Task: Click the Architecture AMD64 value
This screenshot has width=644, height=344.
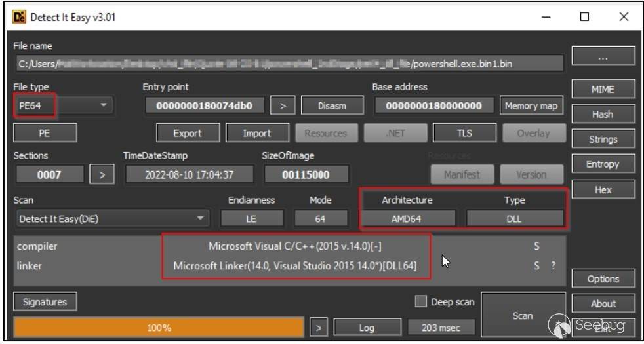Action: tap(407, 218)
